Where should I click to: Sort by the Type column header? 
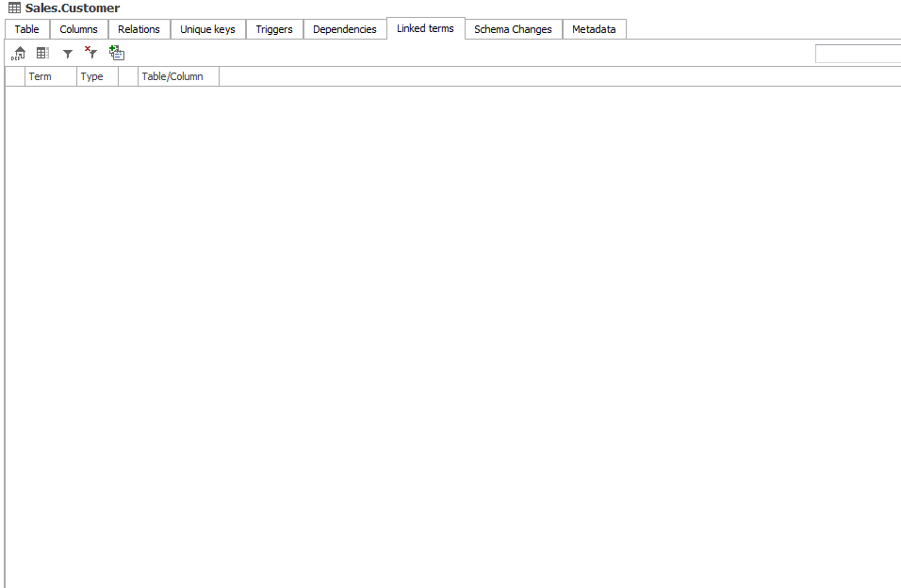coord(97,76)
